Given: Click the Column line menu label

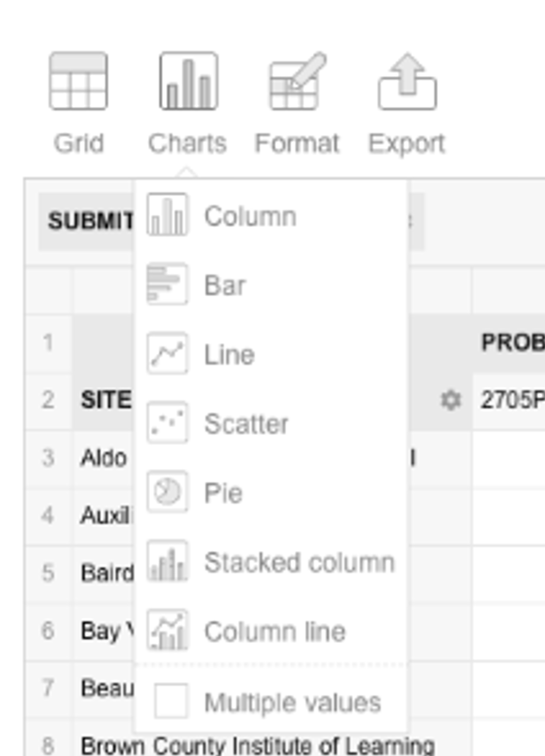Looking at the screenshot, I should [x=275, y=631].
